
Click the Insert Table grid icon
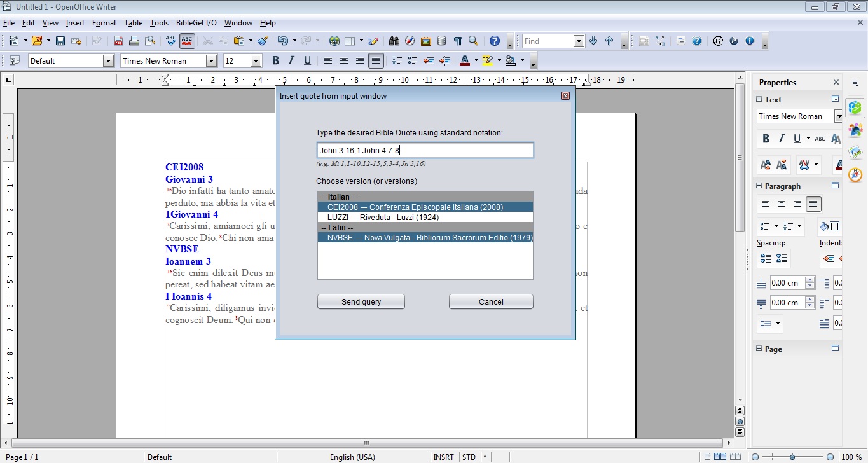click(x=350, y=41)
